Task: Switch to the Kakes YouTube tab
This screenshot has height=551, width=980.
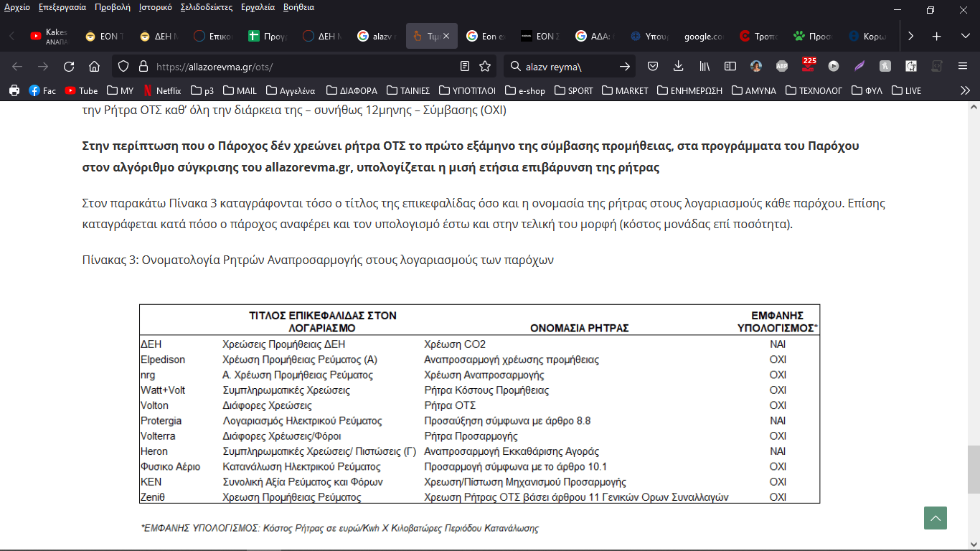Action: (x=49, y=36)
